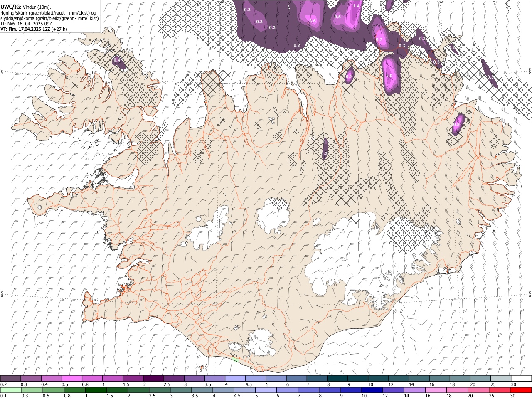This screenshot has width=532, height=399.
Task: Click the light lavender 4–4.5 upper legend swatch
Action: [x=235, y=379]
